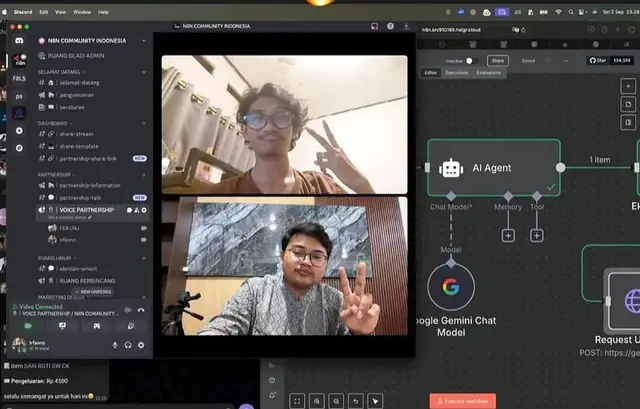Open chat icon on VOICE PARTNERSHIP channel
The width and height of the screenshot is (640, 409).
[129, 210]
